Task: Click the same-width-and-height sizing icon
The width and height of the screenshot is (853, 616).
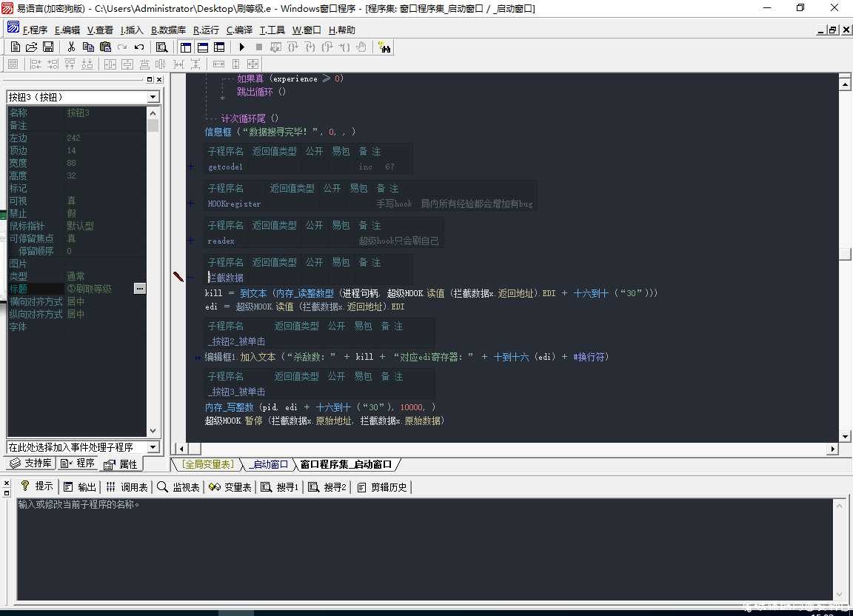Action: tap(252, 64)
